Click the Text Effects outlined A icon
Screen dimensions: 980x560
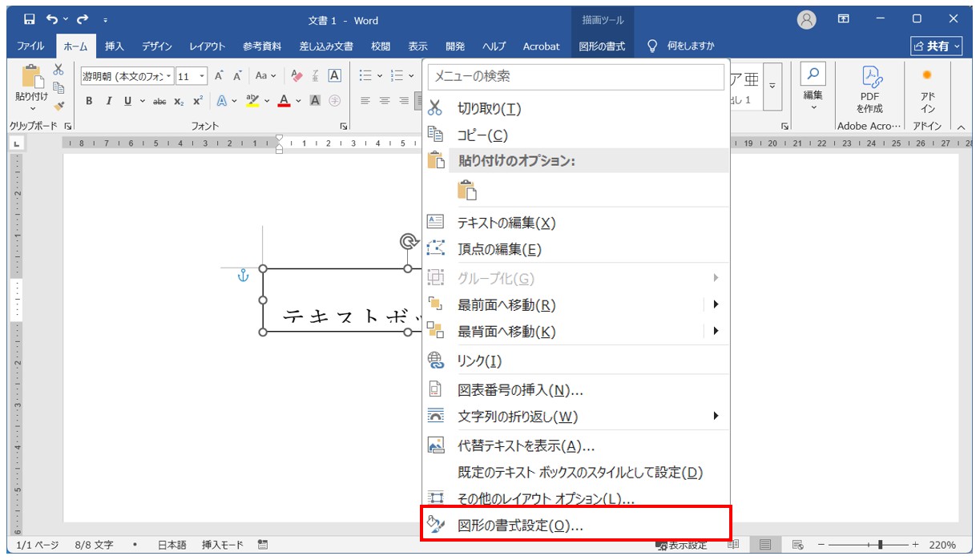[x=222, y=101]
